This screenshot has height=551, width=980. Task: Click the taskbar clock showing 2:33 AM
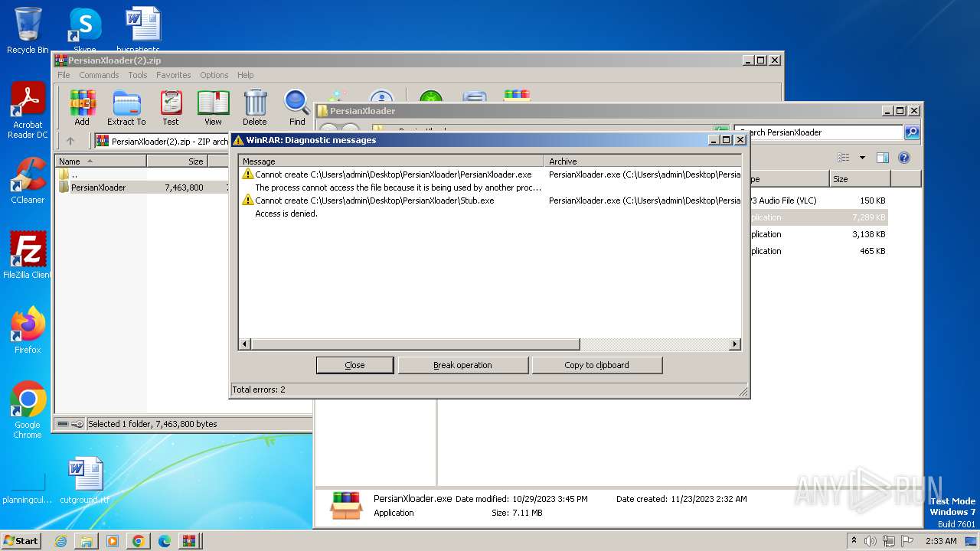click(941, 541)
